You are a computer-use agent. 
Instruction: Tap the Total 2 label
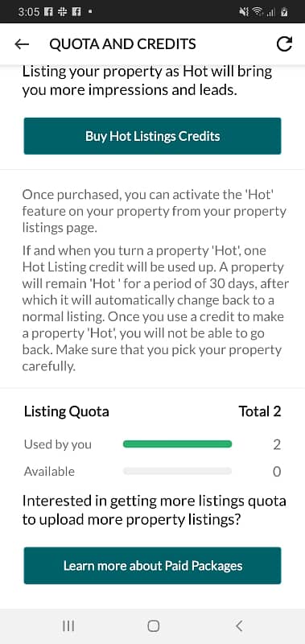pos(260,411)
